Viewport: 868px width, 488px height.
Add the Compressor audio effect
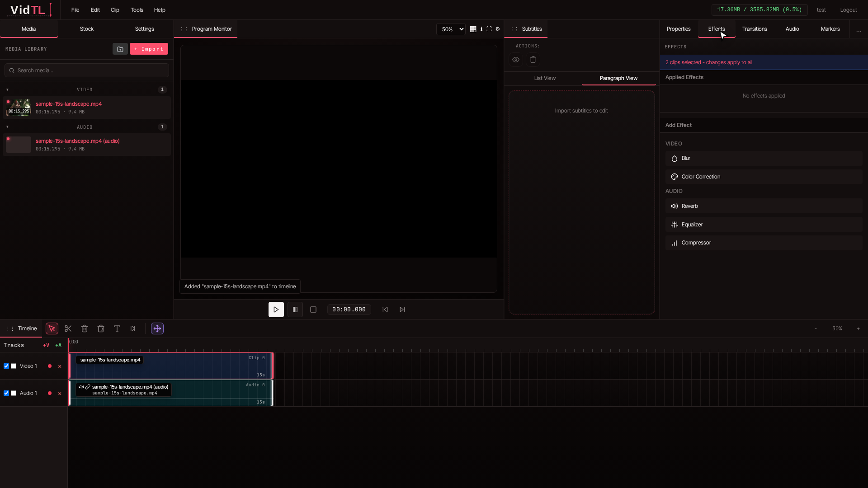764,243
